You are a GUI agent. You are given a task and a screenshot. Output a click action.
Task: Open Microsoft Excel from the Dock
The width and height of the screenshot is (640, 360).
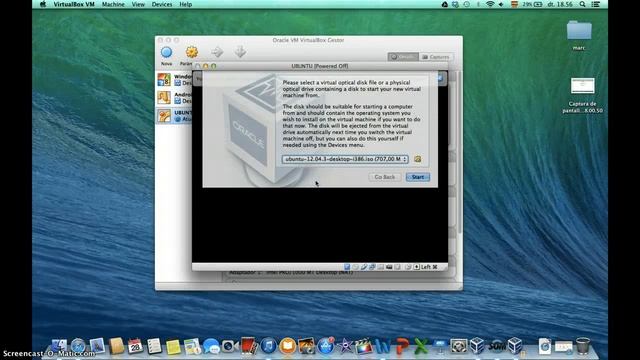(x=421, y=347)
